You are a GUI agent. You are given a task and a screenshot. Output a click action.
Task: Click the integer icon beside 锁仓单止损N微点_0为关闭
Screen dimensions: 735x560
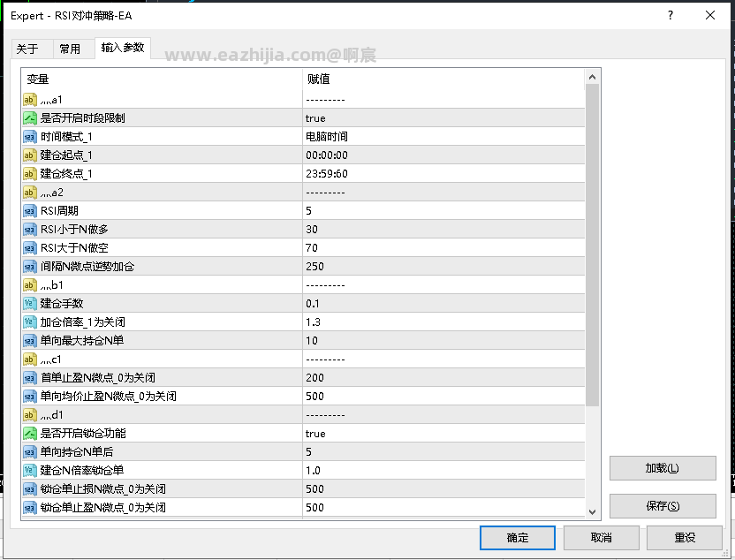tap(29, 489)
